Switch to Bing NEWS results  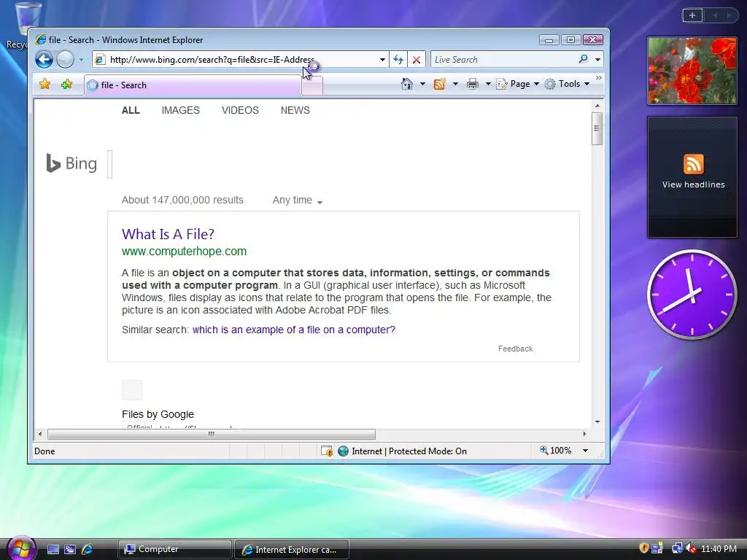(x=295, y=111)
